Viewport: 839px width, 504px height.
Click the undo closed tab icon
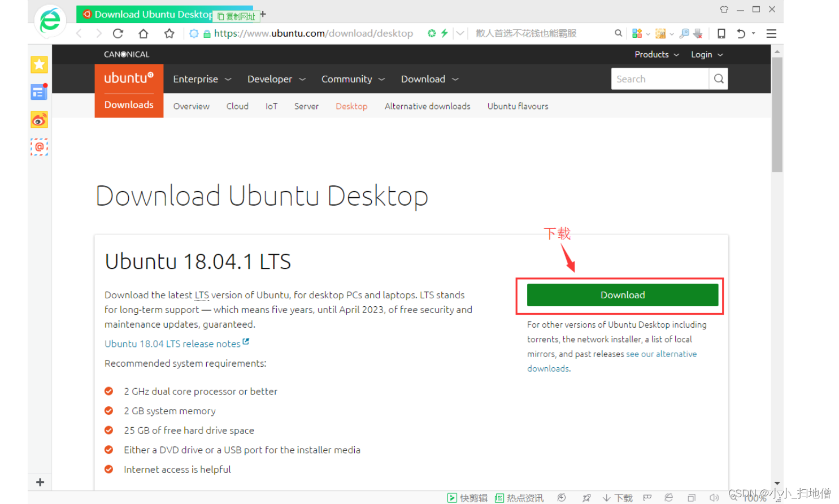tap(741, 33)
